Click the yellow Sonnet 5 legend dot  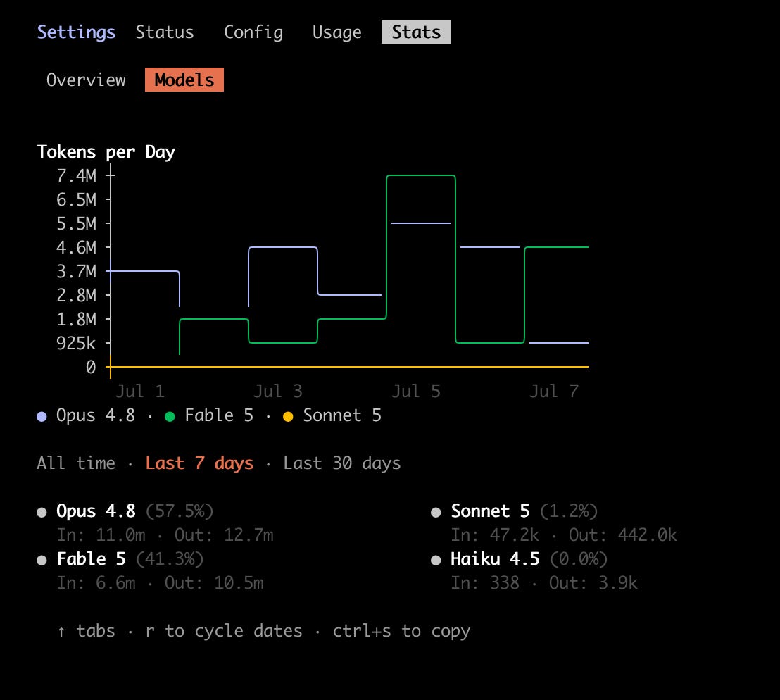point(288,416)
